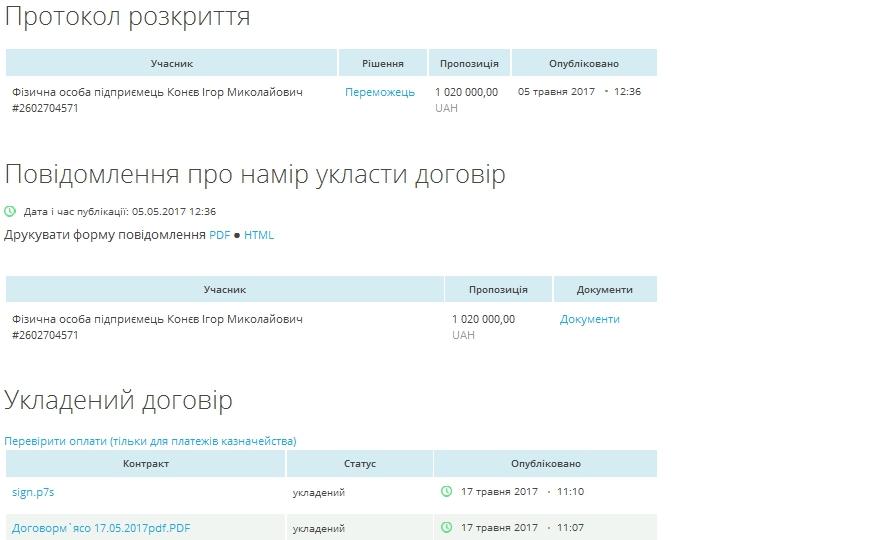
Task: Open the HTML print form of the notice
Action: point(259,235)
